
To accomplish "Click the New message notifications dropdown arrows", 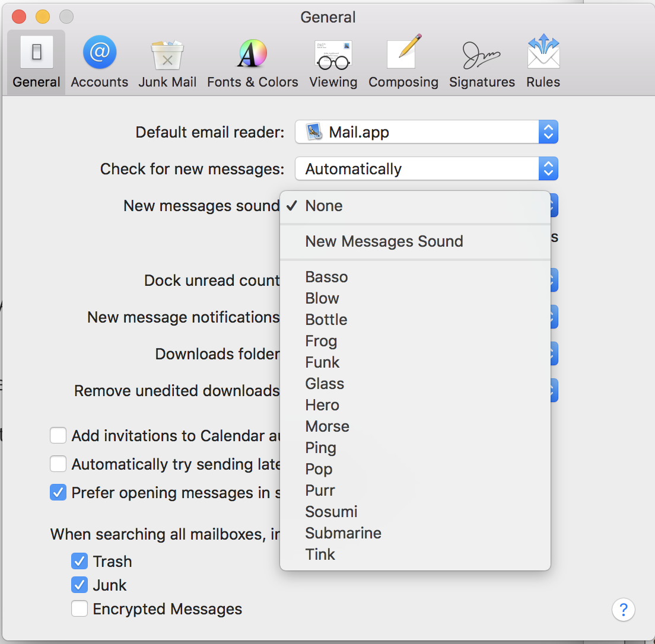I will (x=554, y=317).
